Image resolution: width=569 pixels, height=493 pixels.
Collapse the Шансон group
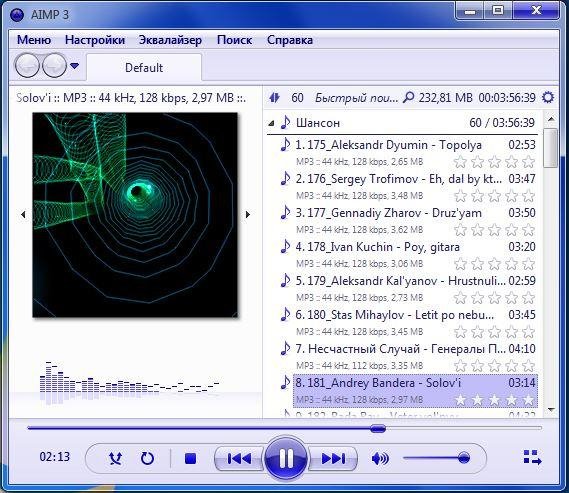(x=271, y=123)
